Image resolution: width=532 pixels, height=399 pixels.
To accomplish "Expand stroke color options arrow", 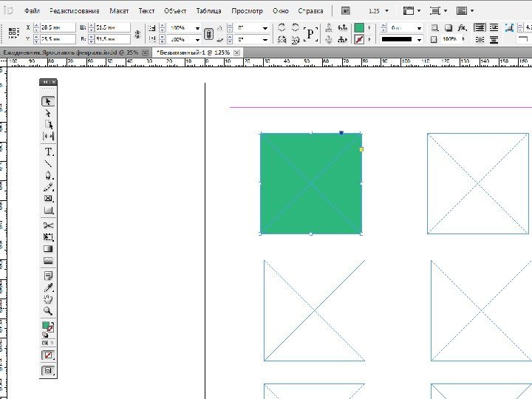I will pyautogui.click(x=369, y=40).
